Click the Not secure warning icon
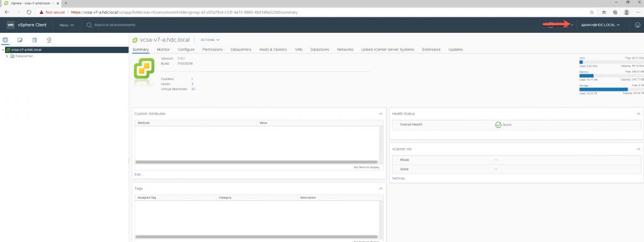Viewport: 644px width, 242px height. click(42, 13)
